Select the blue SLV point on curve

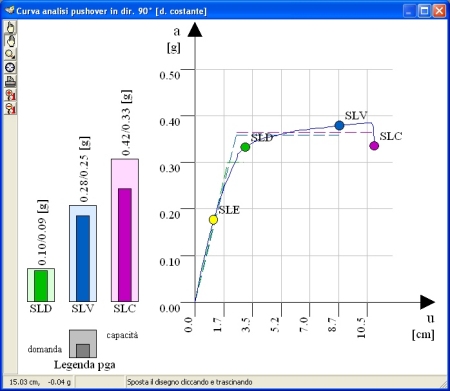tap(339, 125)
